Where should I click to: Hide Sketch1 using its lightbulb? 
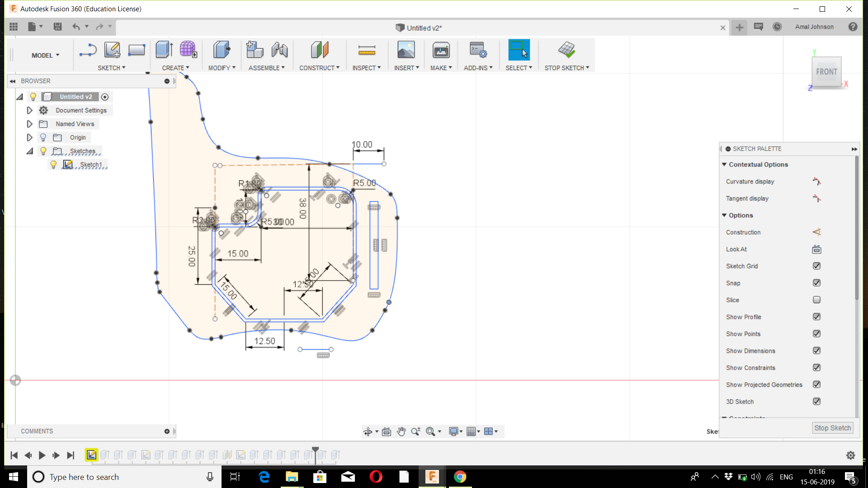tap(53, 164)
